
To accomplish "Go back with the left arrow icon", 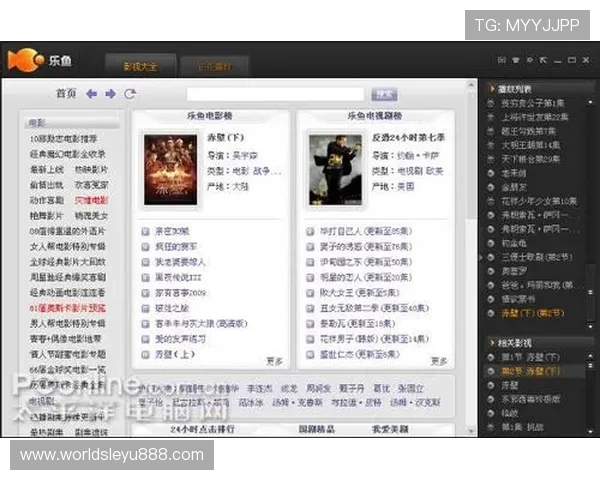I will point(91,94).
